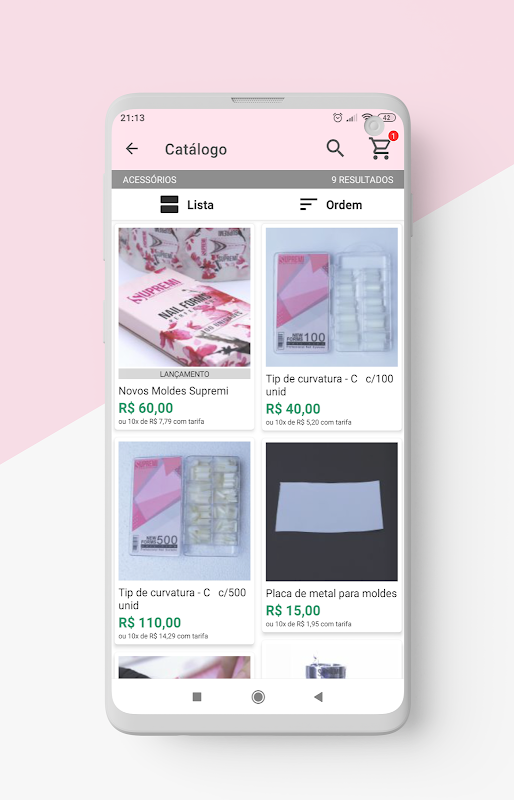Tap the Android square recents button

(x=197, y=696)
